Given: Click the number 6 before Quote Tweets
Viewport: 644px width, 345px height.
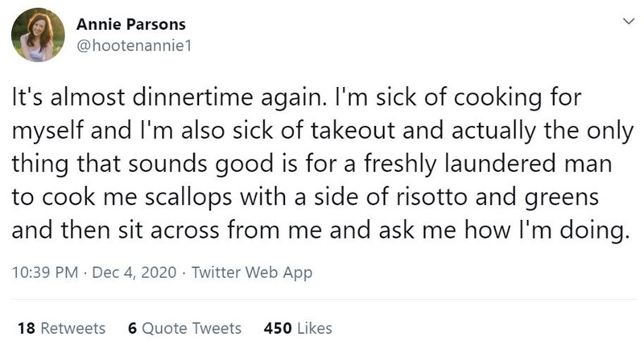Looking at the screenshot, I should (133, 328).
